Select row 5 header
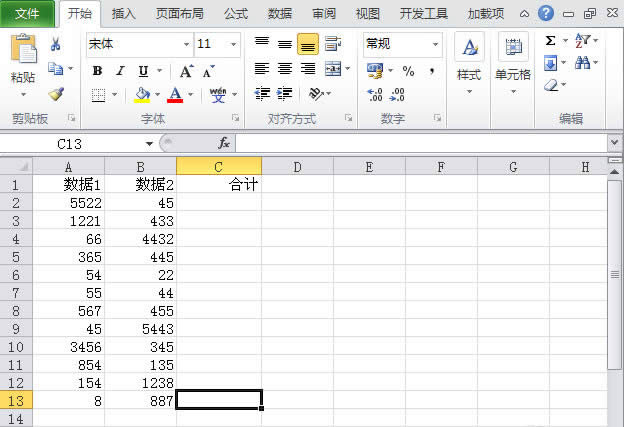624x427 pixels. tap(16, 257)
